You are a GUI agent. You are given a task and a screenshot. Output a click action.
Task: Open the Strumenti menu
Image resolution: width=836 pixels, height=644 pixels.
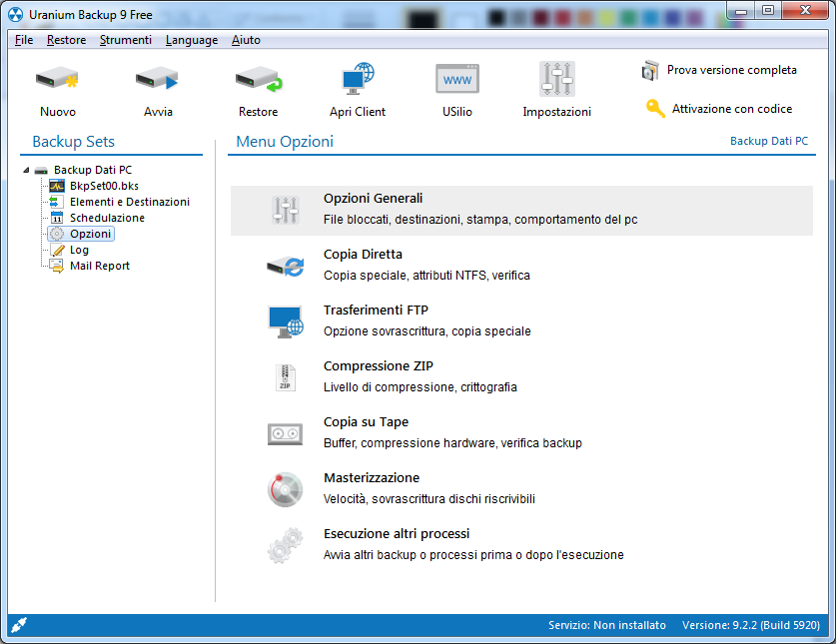point(125,40)
